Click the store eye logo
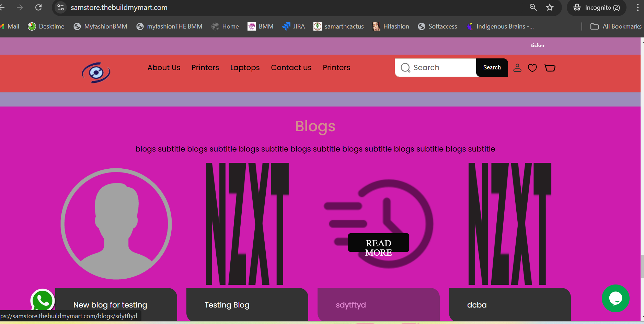The height and width of the screenshot is (324, 644). point(96,72)
